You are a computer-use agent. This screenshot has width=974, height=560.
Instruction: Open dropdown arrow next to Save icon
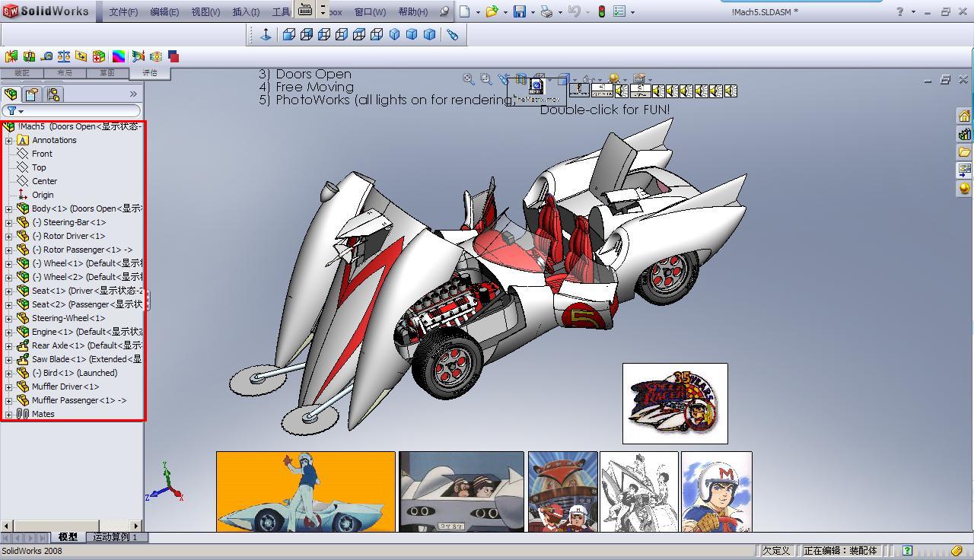coord(533,12)
